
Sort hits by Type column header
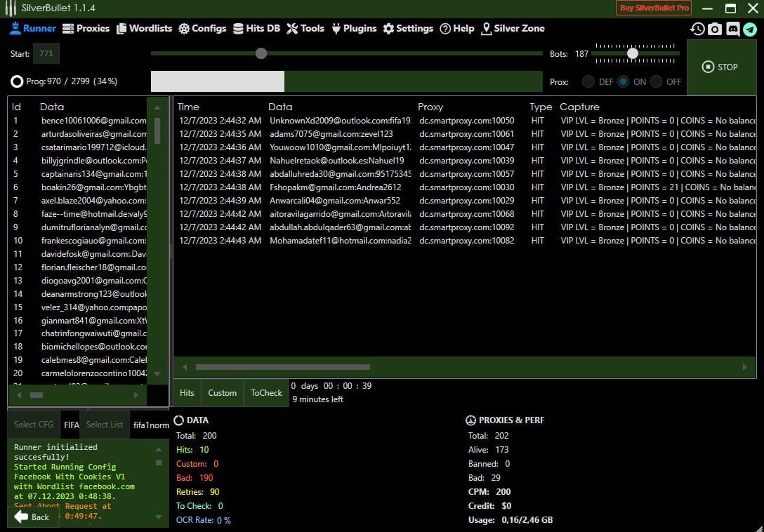[x=541, y=107]
